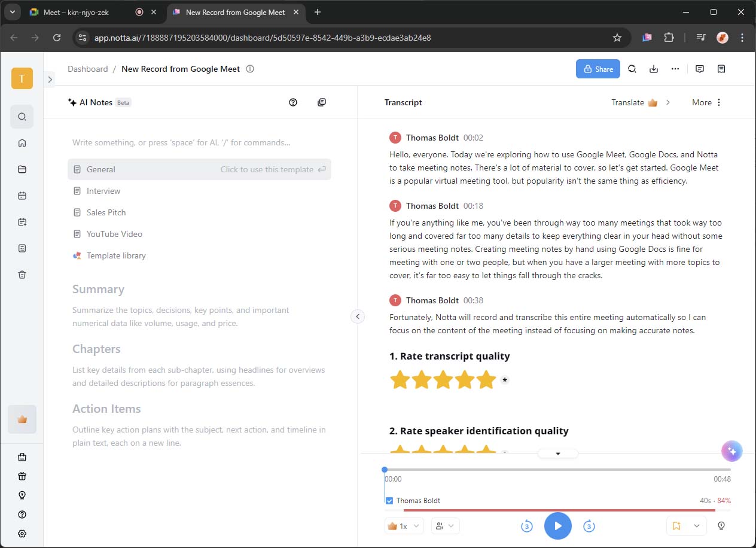Viewport: 756px width, 548px height.
Task: Open the trash bin in the left sidebar
Action: [22, 275]
